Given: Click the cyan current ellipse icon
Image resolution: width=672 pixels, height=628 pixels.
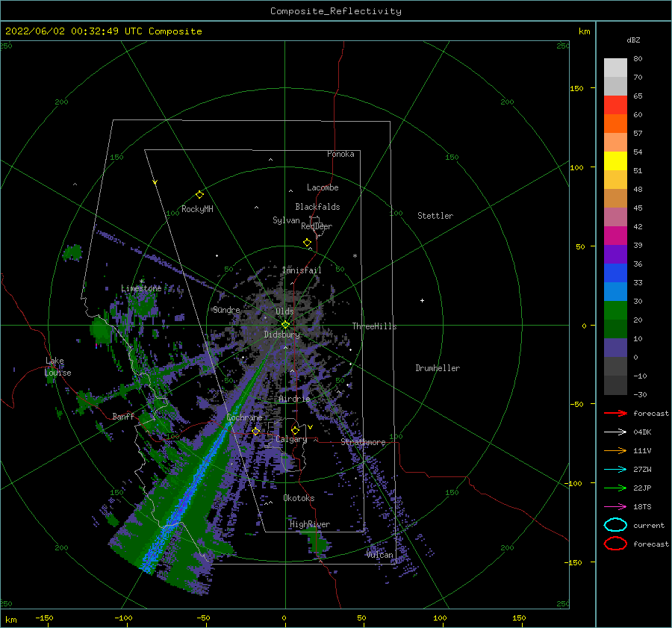Looking at the screenshot, I should tap(615, 525).
